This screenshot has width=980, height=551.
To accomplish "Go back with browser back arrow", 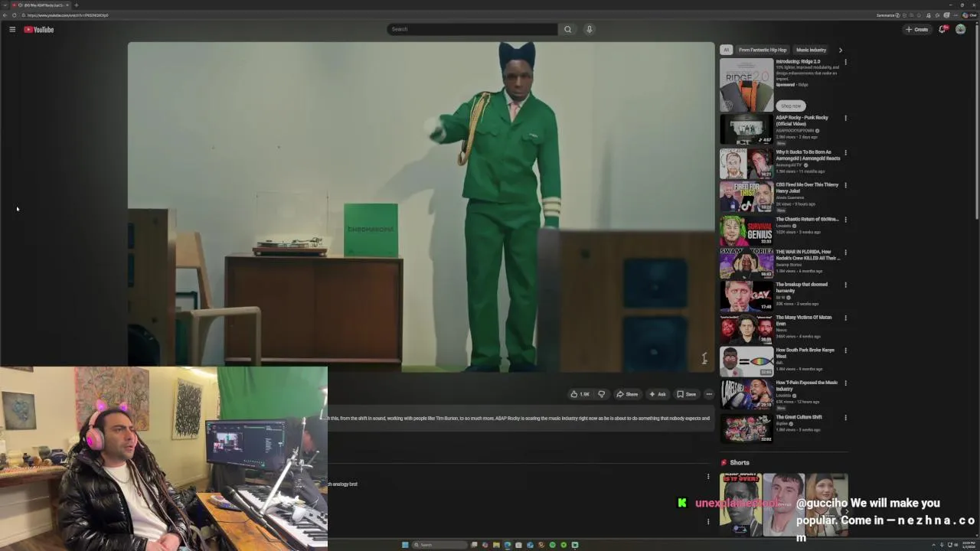I will point(5,15).
